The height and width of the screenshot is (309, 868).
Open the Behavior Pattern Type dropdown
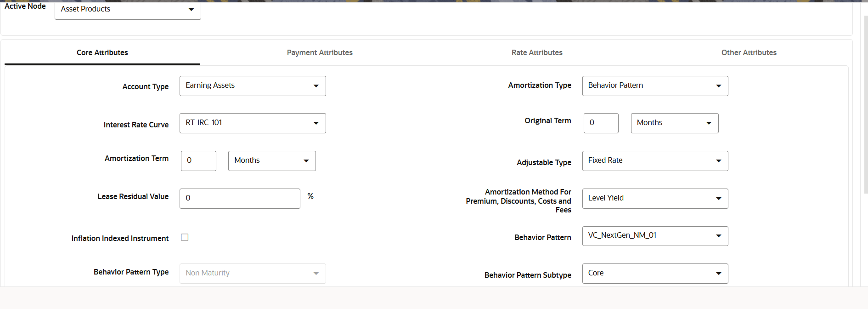pyautogui.click(x=253, y=274)
